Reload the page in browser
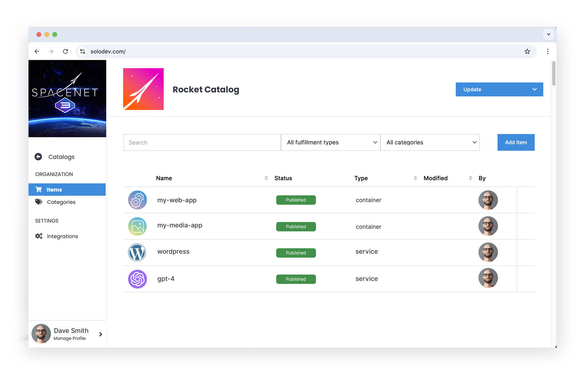Image resolution: width=588 pixels, height=379 pixels. pos(65,51)
